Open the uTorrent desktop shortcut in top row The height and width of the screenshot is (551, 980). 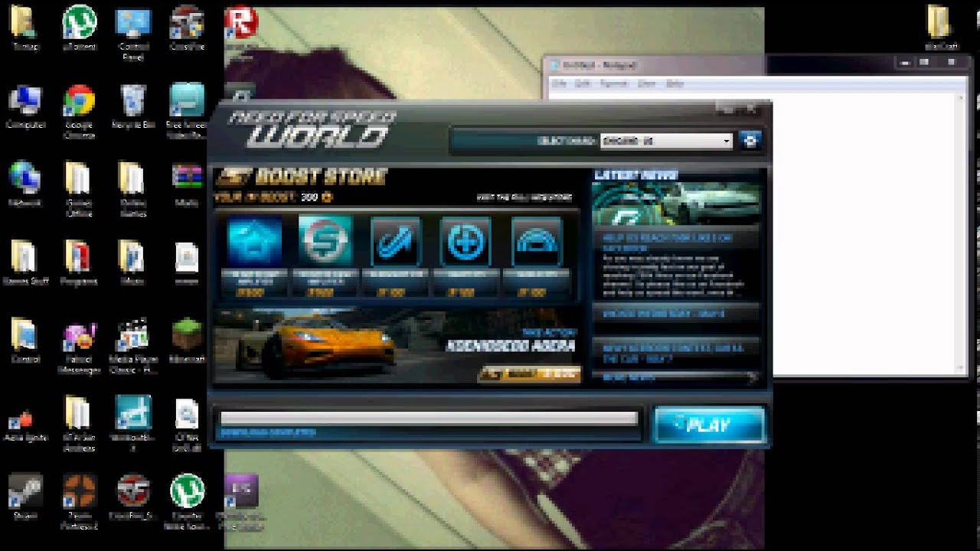click(79, 28)
